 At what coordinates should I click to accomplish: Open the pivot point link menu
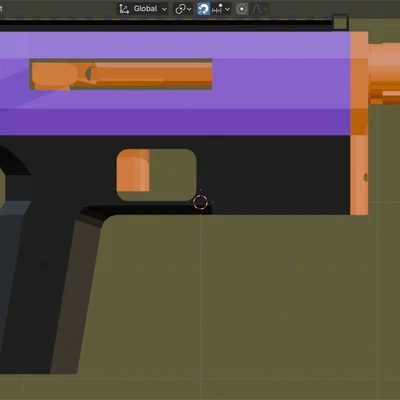(180, 9)
